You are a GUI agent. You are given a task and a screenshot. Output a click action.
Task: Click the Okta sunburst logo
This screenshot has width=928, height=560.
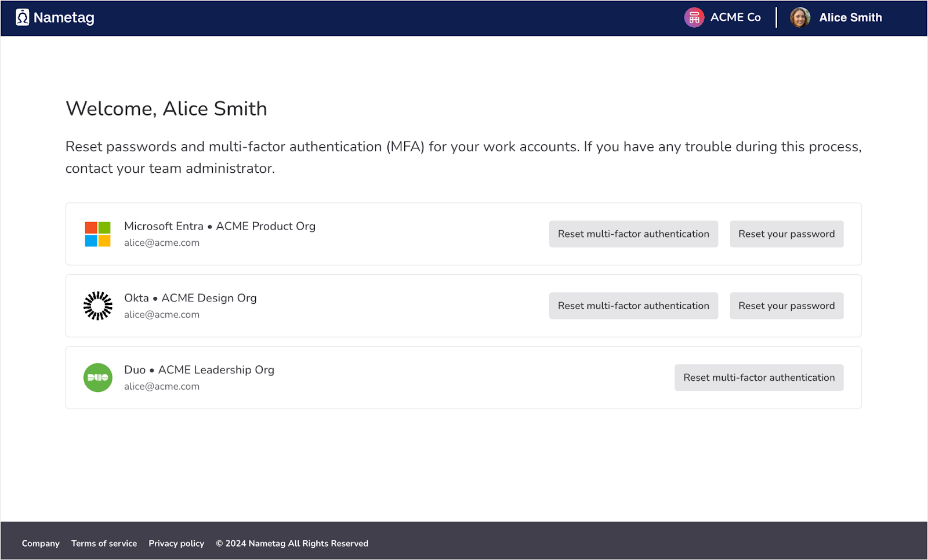(x=97, y=306)
